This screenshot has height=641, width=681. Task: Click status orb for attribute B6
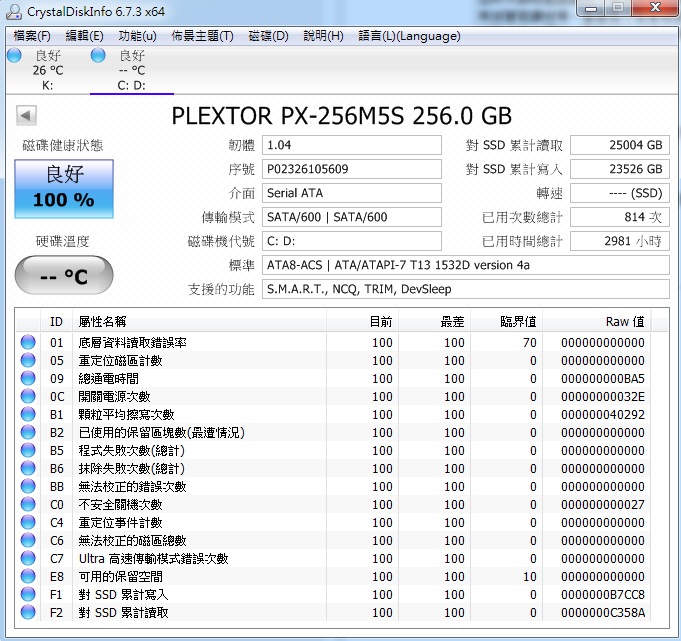pos(28,468)
